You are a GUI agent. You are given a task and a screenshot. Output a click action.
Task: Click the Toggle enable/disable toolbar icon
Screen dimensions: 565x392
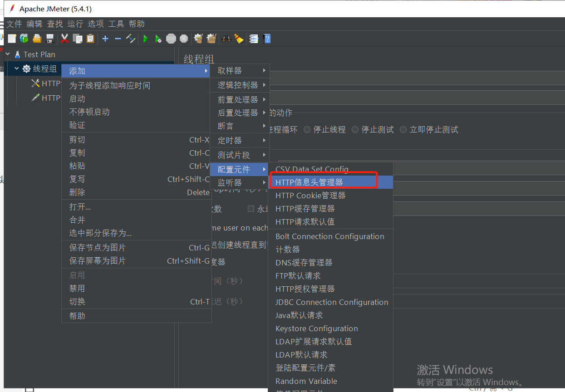click(131, 39)
